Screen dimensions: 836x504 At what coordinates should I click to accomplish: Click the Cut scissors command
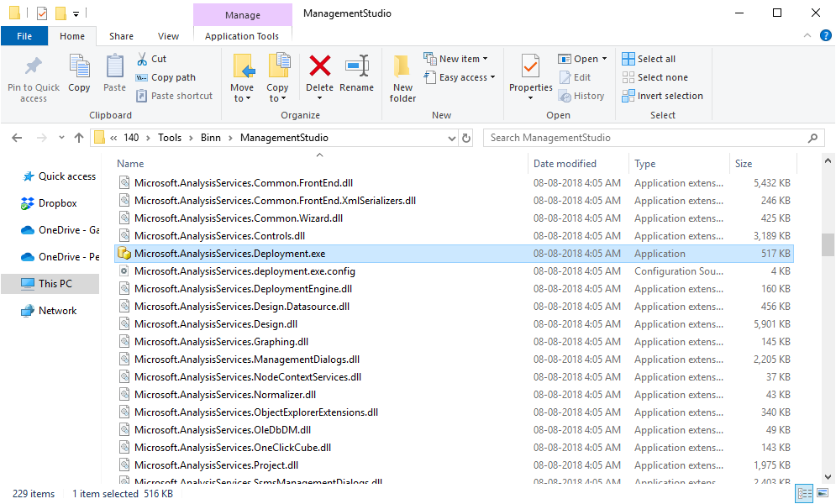pyautogui.click(x=151, y=59)
